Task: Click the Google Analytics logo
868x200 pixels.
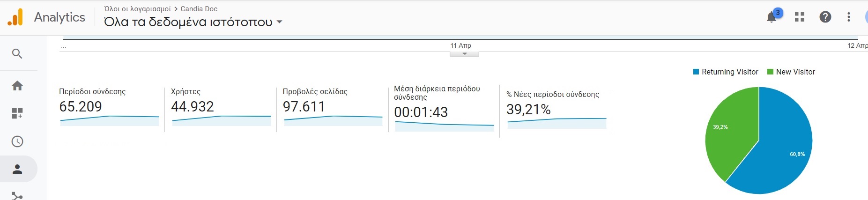Action: tap(15, 18)
